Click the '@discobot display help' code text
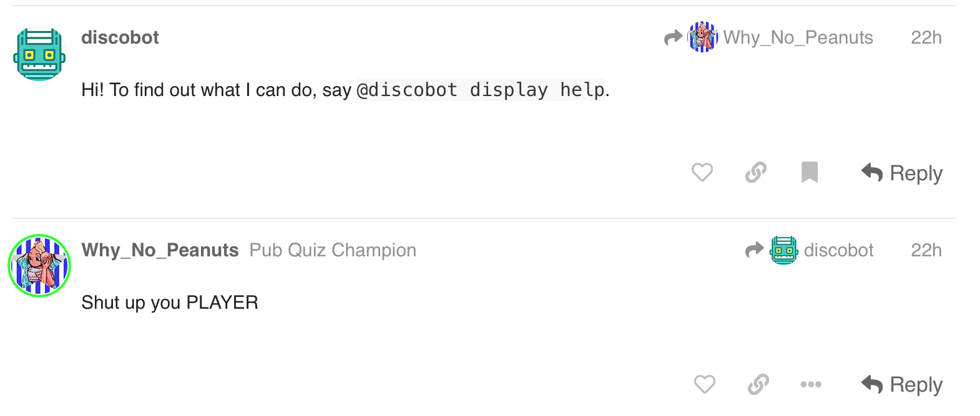 [x=481, y=90]
